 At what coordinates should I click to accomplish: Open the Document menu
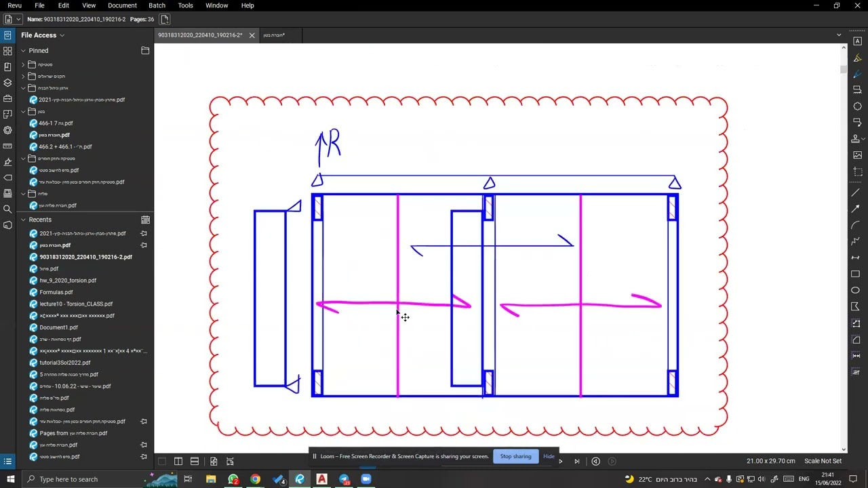click(x=122, y=5)
